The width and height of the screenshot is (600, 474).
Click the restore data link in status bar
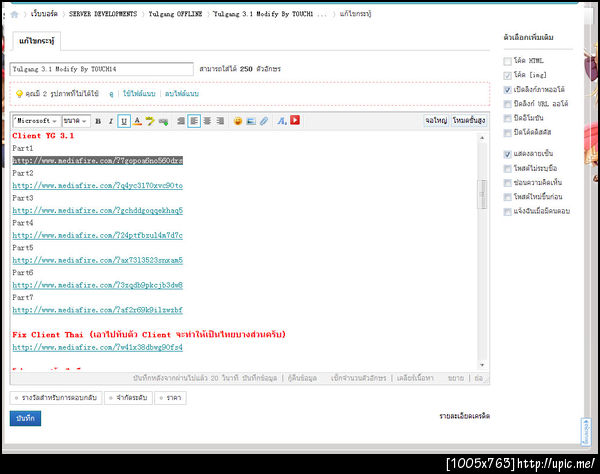pyautogui.click(x=302, y=378)
